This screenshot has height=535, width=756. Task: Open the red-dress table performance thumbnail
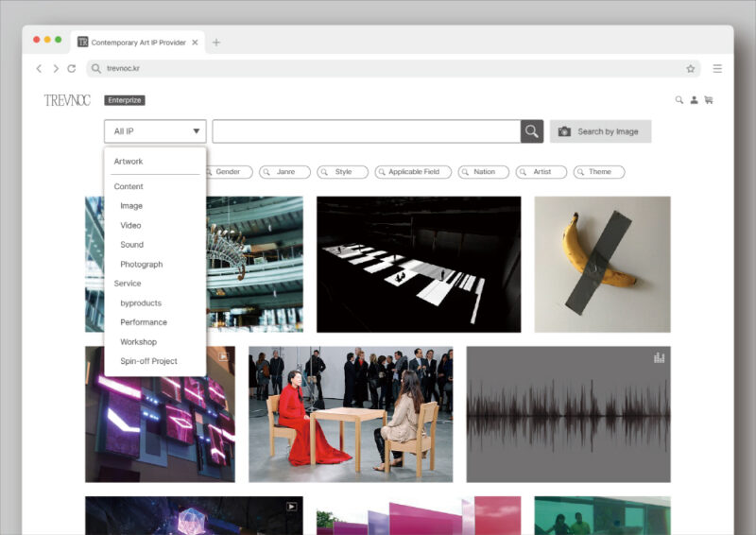pyautogui.click(x=351, y=414)
